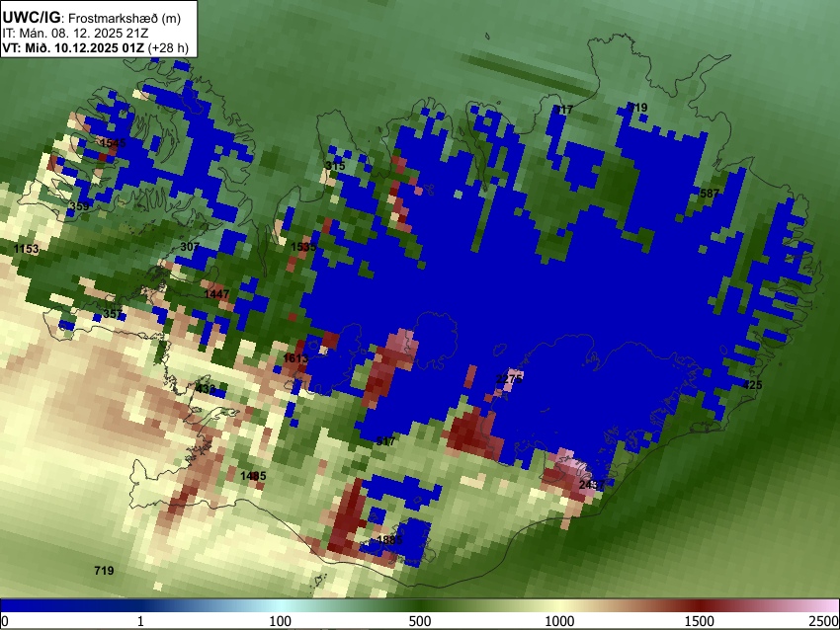The image size is (840, 630).
Task: Click the 1613 value on the map
Action: pyautogui.click(x=295, y=358)
